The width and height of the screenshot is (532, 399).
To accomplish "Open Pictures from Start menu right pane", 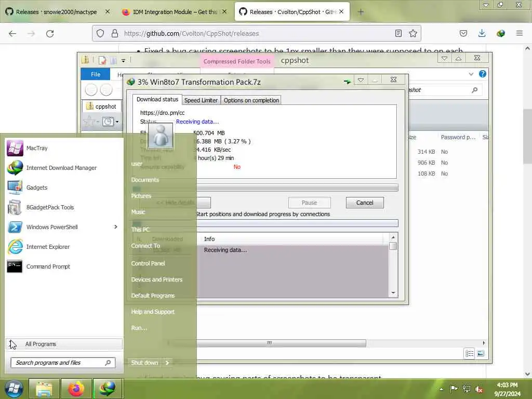I will [141, 196].
